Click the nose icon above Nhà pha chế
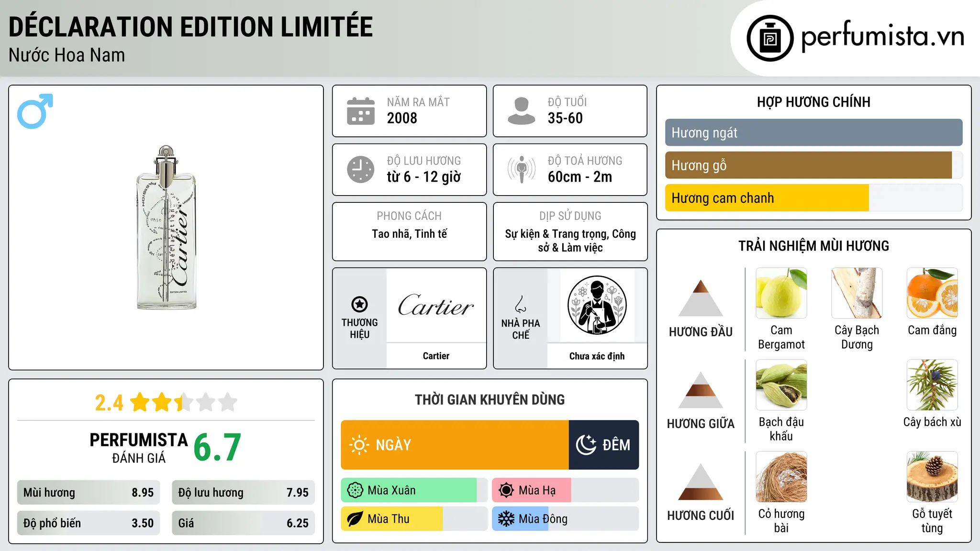This screenshot has height=551, width=980. click(x=521, y=304)
